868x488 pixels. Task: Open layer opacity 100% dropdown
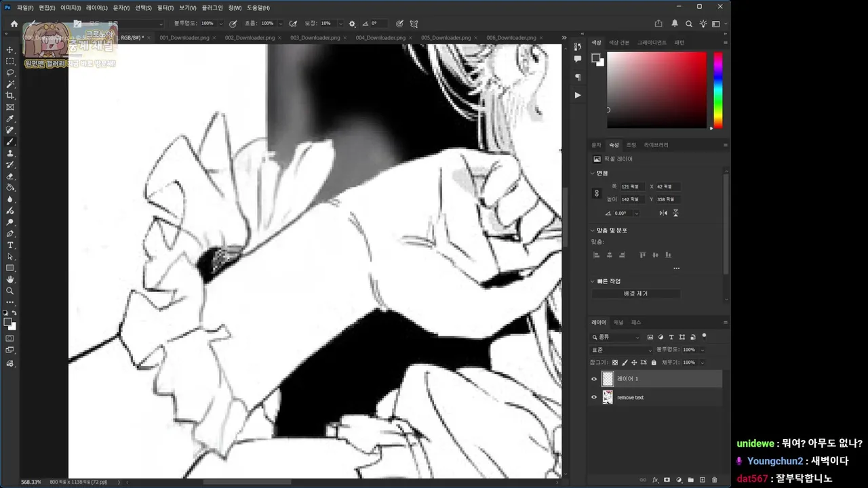point(702,350)
